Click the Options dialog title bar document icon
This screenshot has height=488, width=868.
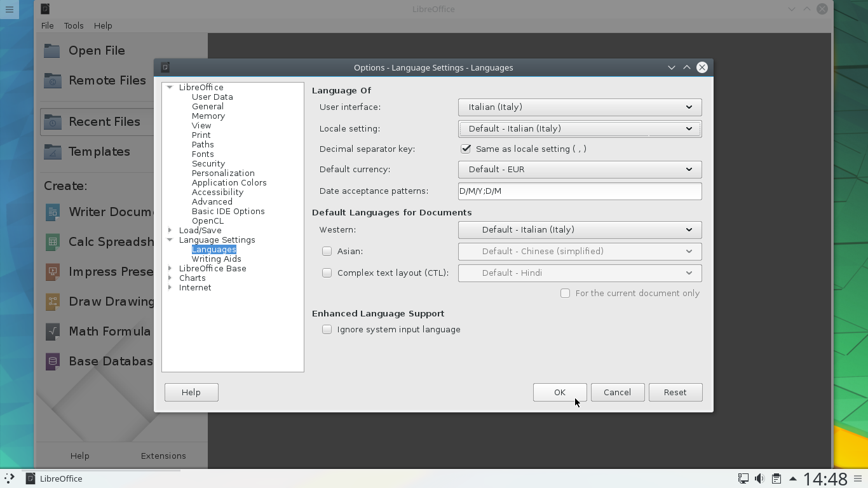165,67
